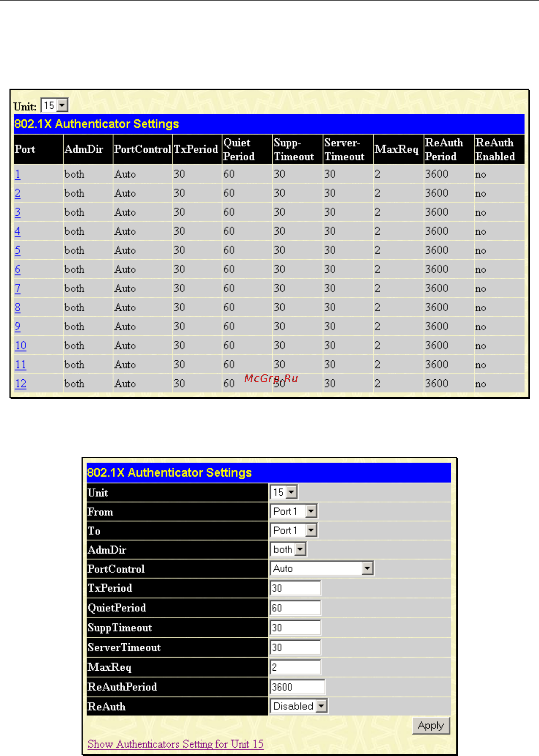This screenshot has width=539, height=756.
Task: Open port 1 link in table
Action: click(x=18, y=174)
